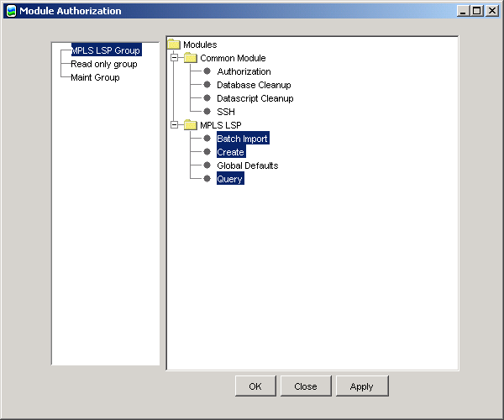504x420 pixels.
Task: Select the Datascript Cleanup module
Action: point(255,98)
